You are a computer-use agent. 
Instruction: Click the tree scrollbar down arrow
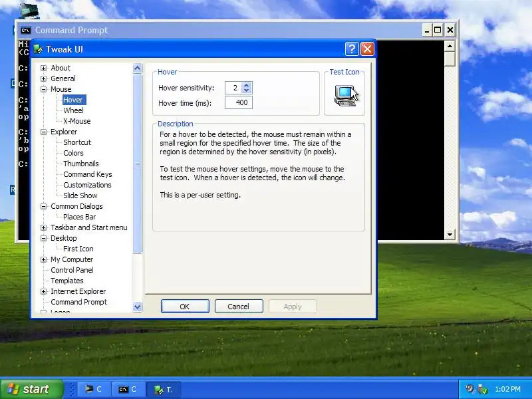point(138,307)
